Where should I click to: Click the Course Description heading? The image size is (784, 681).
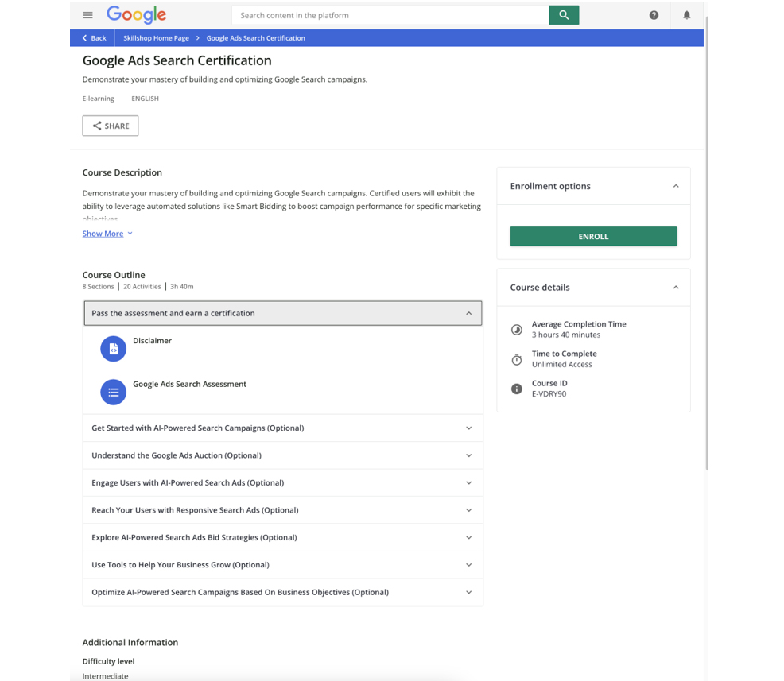pyautogui.click(x=122, y=172)
